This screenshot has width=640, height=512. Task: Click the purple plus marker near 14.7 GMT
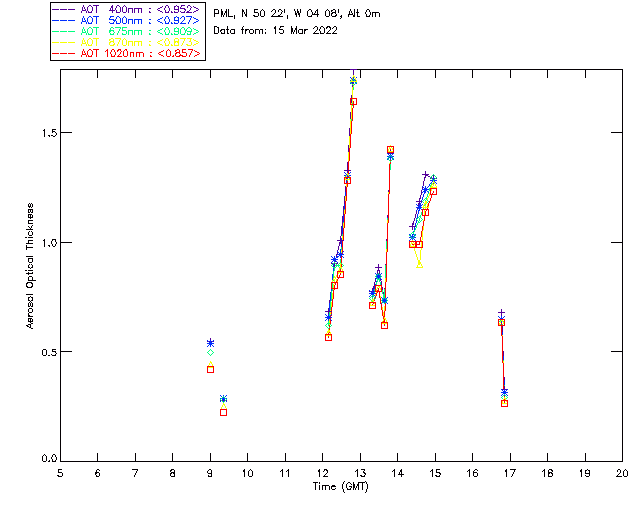coord(425,175)
